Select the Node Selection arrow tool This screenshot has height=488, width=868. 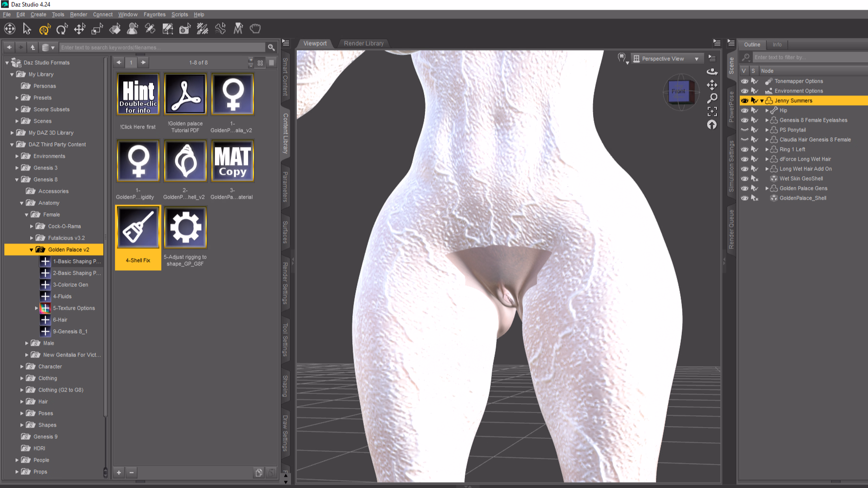[x=27, y=29]
